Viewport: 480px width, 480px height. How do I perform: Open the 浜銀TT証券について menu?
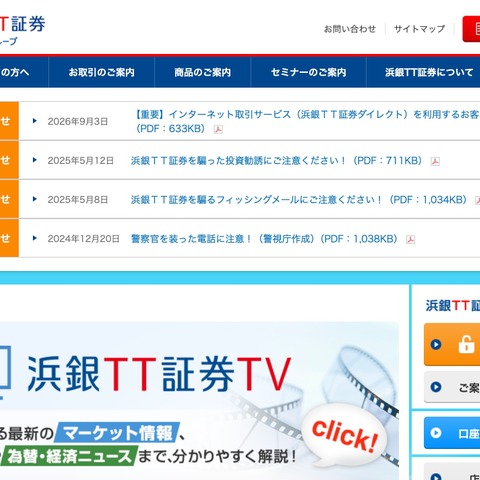423,72
